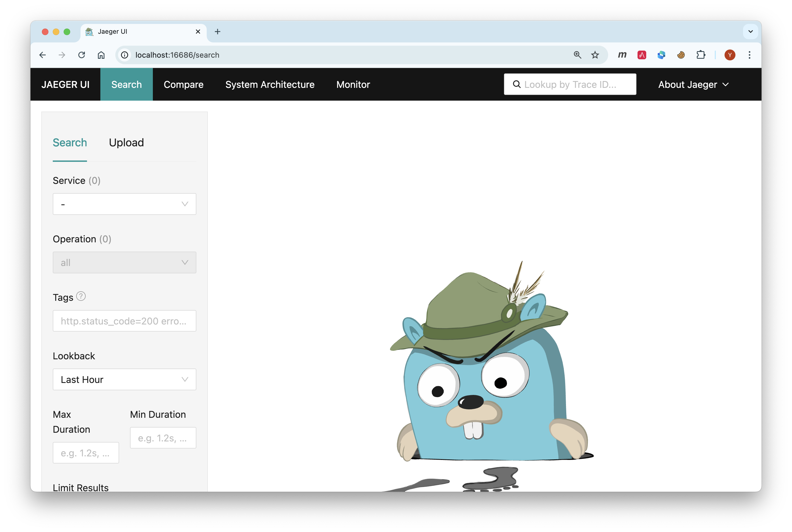Image resolution: width=792 pixels, height=532 pixels.
Task: Click the macOS yellow minimize button
Action: click(x=56, y=32)
